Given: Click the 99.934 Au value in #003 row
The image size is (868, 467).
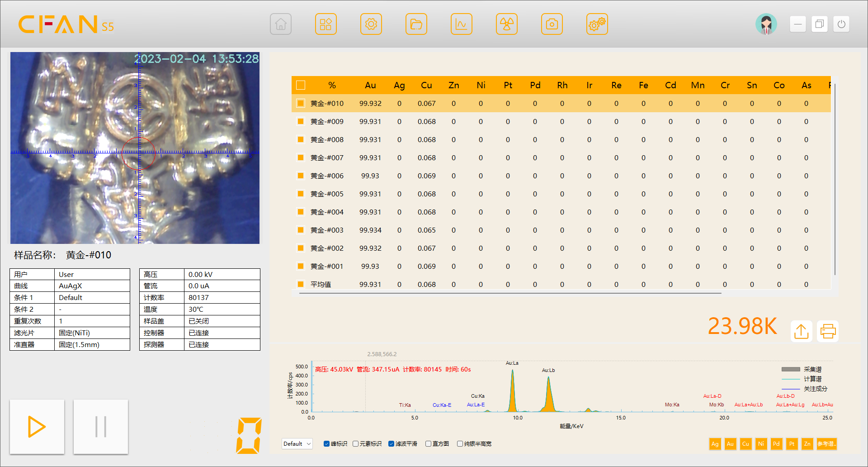Looking at the screenshot, I should pyautogui.click(x=370, y=230).
